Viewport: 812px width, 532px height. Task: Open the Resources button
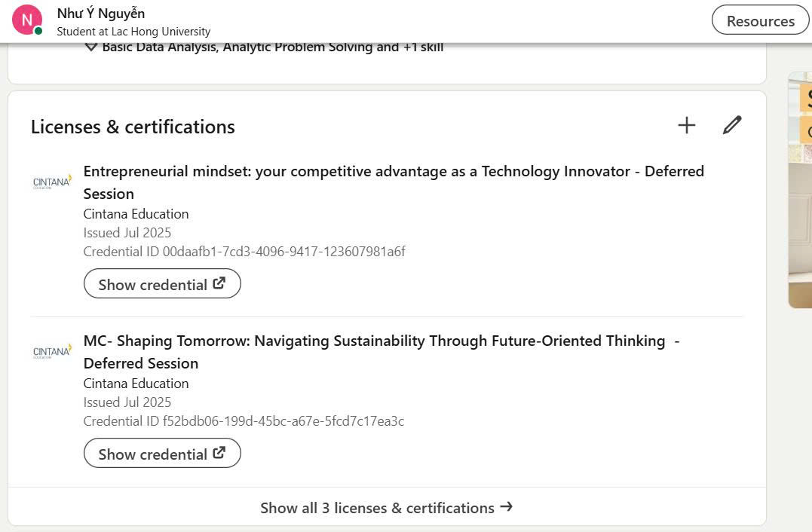click(760, 21)
